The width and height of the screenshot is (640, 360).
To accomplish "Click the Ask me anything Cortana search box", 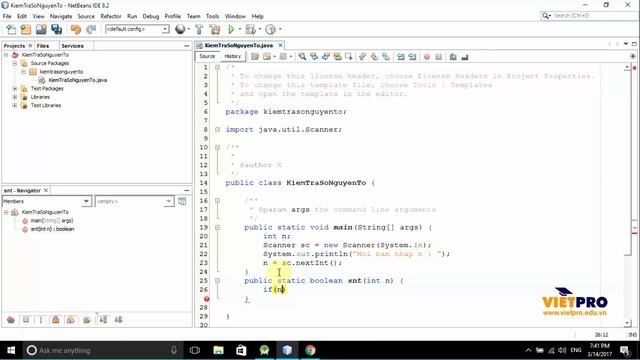I will (x=102, y=350).
